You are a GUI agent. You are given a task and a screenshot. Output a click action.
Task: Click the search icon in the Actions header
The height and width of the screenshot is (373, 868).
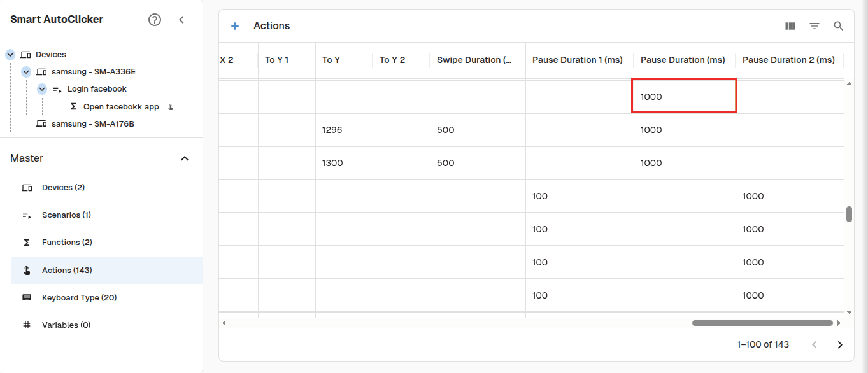coord(838,25)
